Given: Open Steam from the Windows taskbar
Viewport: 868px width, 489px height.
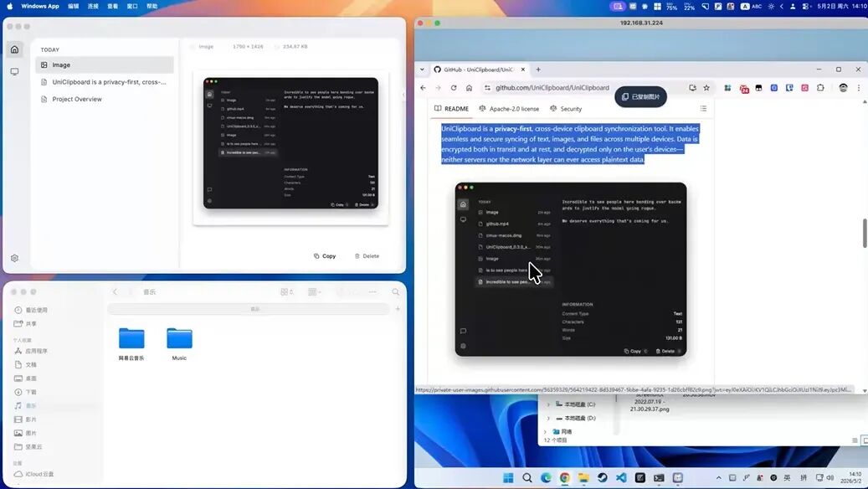Looking at the screenshot, I should click(x=603, y=477).
